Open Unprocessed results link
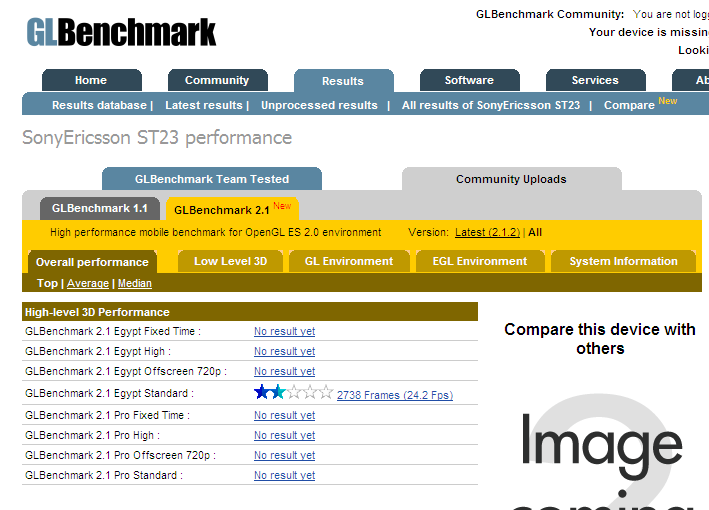Screen dimensions: 709x510 tap(319, 105)
